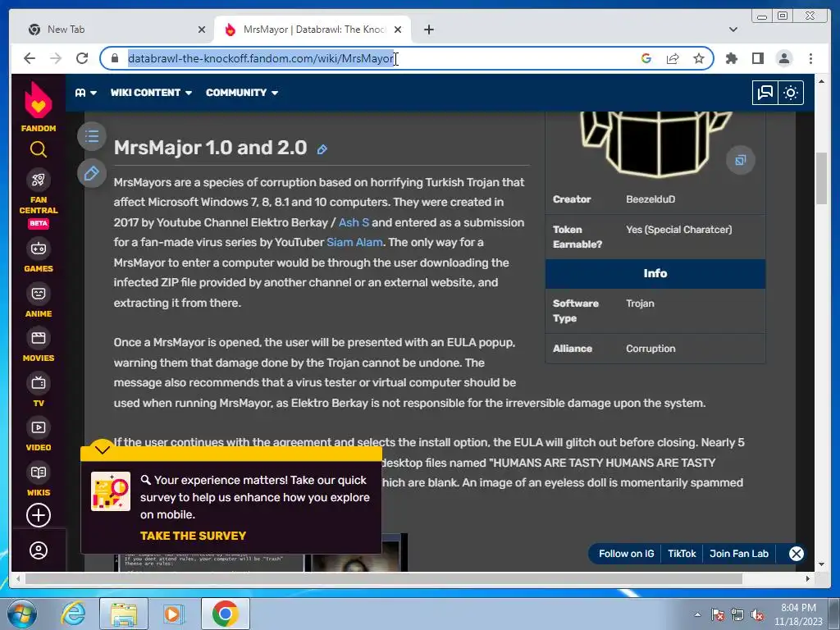Open the Chrome profile avatar

coord(783,58)
